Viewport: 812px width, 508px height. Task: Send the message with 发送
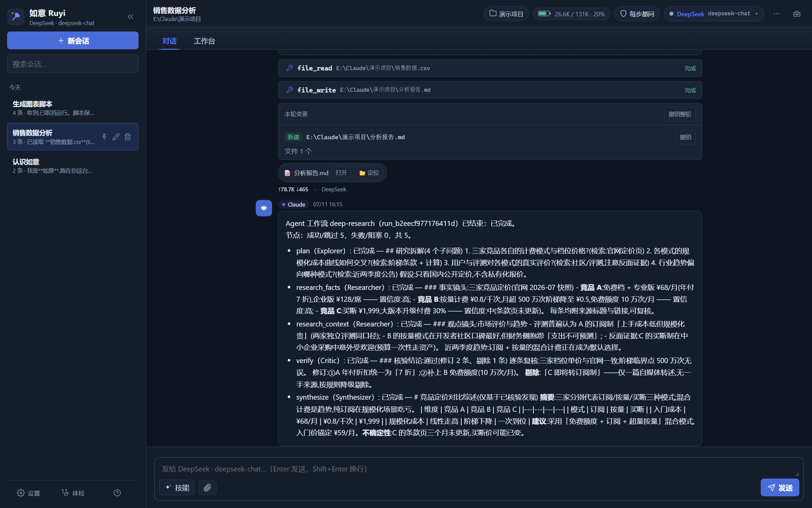[780, 488]
